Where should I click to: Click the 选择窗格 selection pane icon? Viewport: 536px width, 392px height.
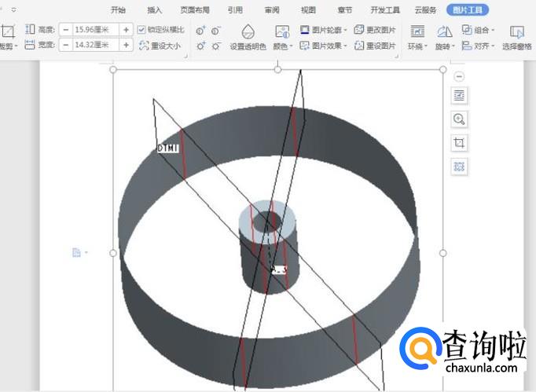pyautogui.click(x=516, y=36)
